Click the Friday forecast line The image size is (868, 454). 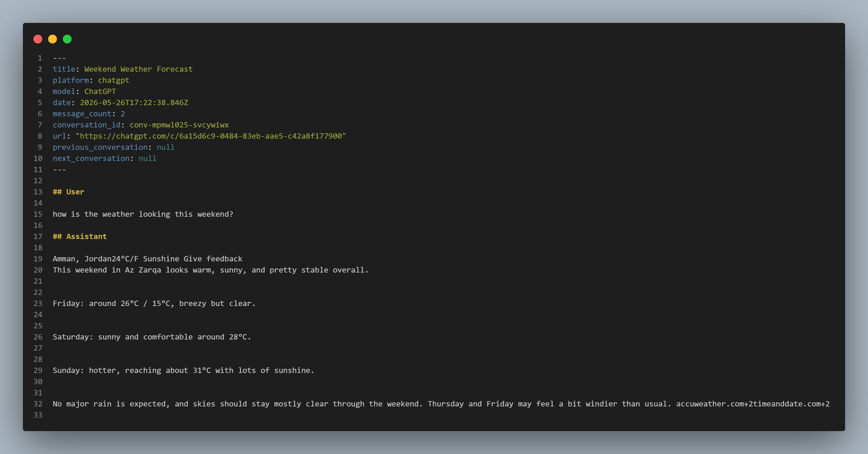click(x=154, y=303)
